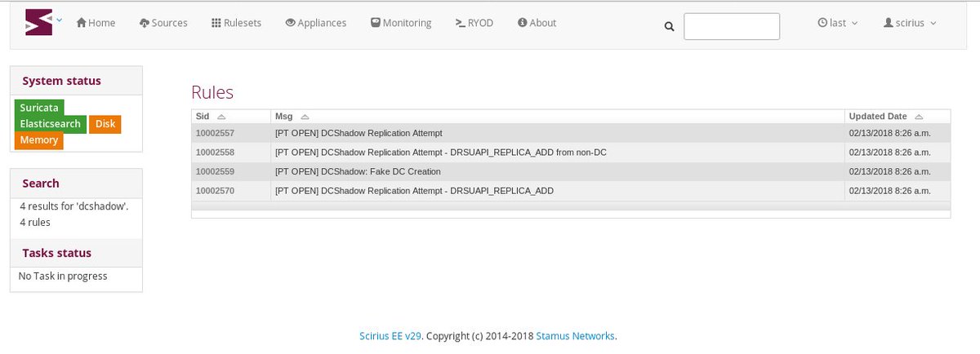Click the Sources cloud icon
Viewport: 980px width, 354px height.
point(145,23)
